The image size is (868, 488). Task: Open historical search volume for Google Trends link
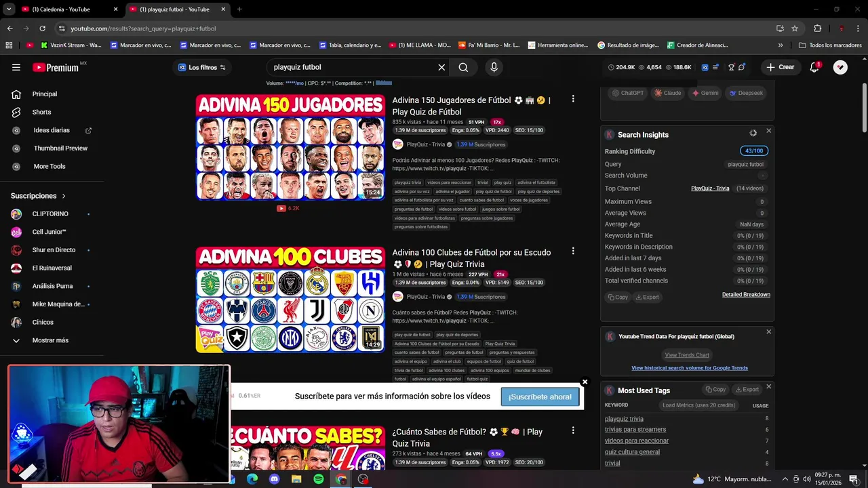pyautogui.click(x=690, y=368)
